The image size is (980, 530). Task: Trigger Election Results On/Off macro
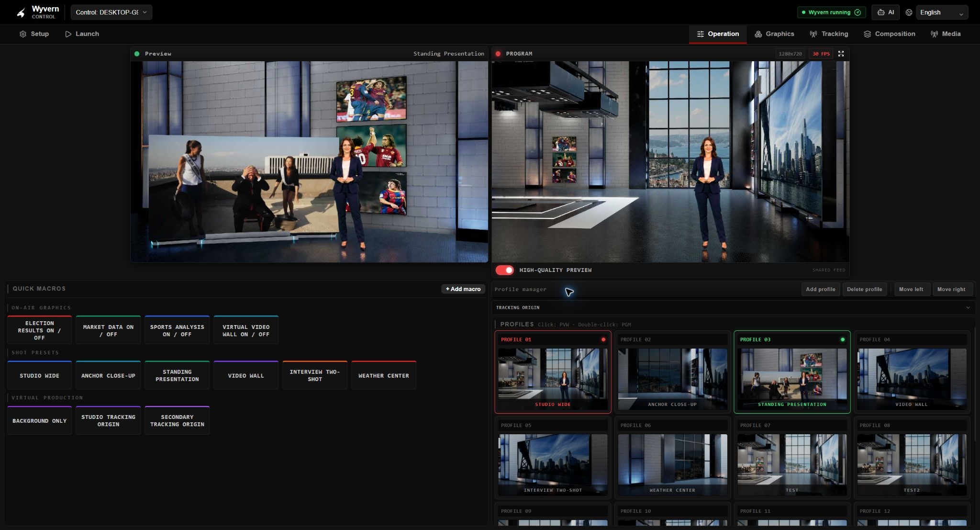tap(40, 330)
